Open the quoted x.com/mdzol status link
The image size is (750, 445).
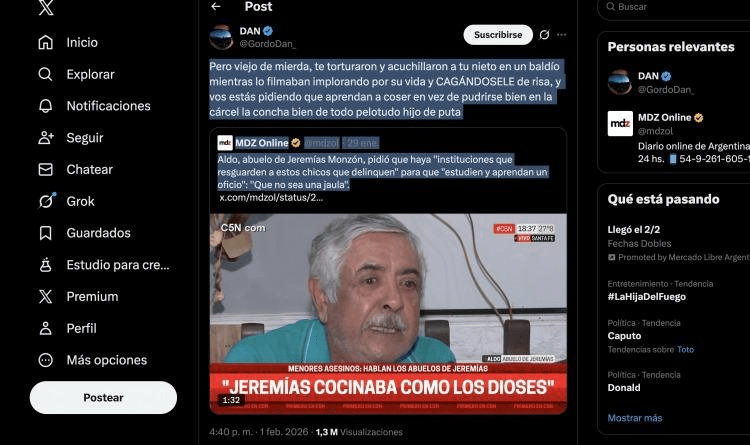pos(271,198)
